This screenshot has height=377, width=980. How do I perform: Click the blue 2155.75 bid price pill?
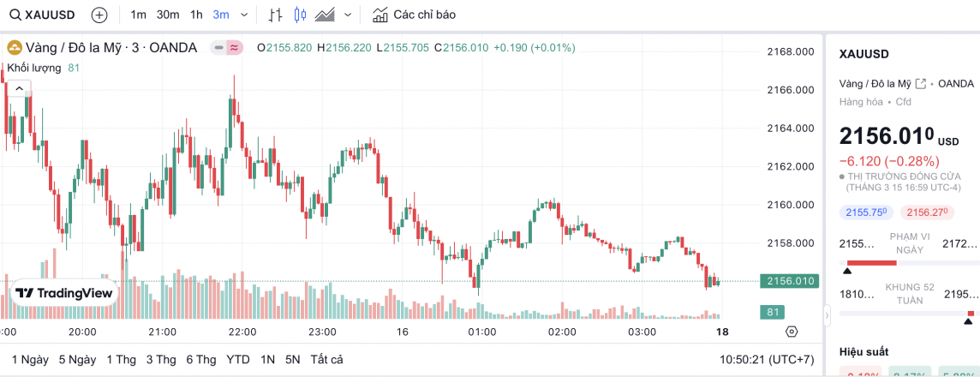point(865,212)
